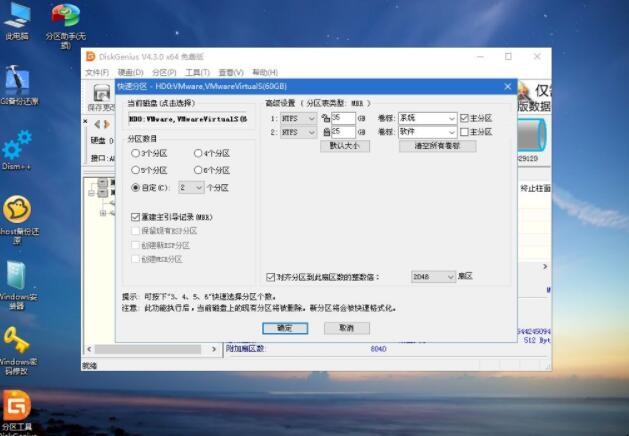Open the Dism++ desktop icon
629x436 pixels.
click(16, 149)
